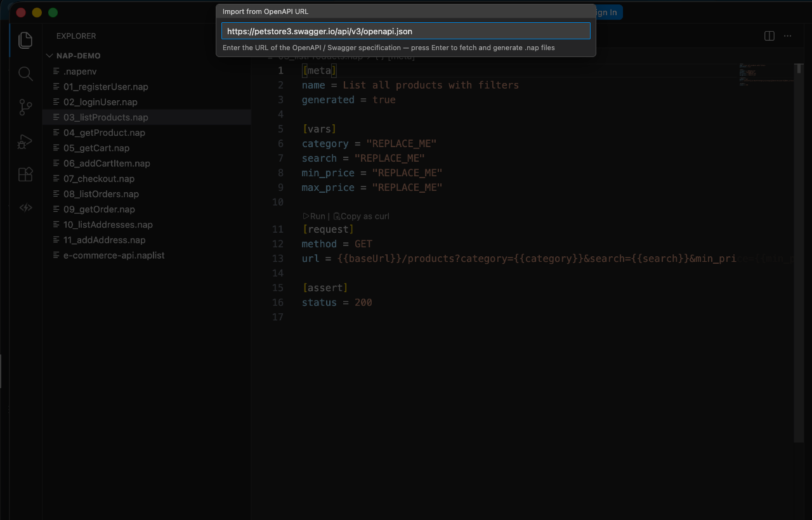The image size is (812, 520).
Task: Click the search variable line
Action: (x=363, y=159)
